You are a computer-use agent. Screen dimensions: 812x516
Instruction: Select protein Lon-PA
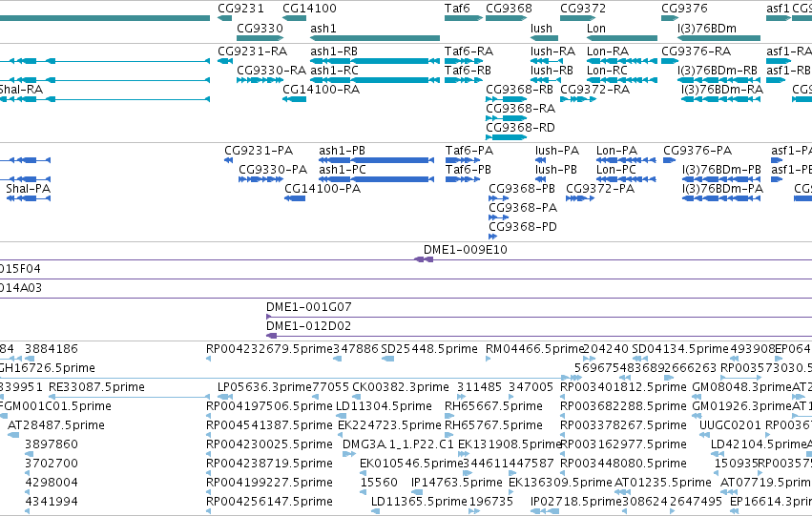616,151
